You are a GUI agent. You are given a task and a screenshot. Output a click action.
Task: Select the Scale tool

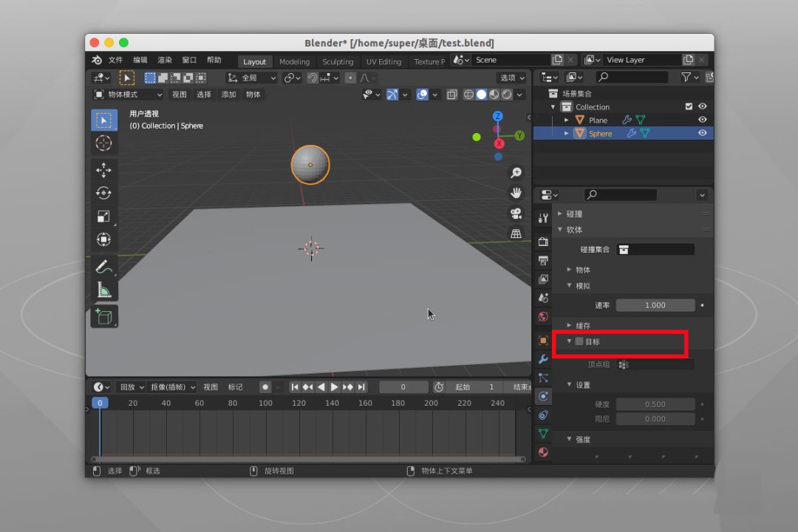tap(103, 216)
